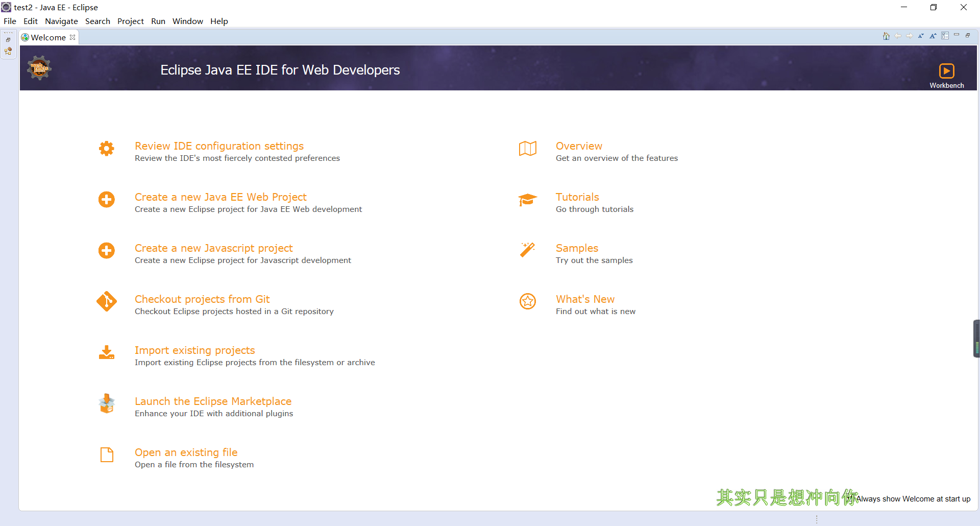
Task: Click the Home icon in Welcome toolbar
Action: [886, 36]
